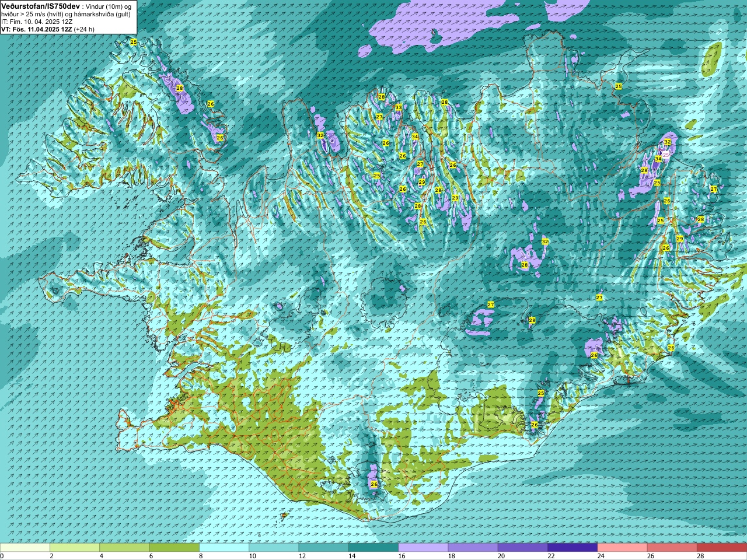
Task: Select the '28' gust label in the Westfjords
Action: click(180, 88)
